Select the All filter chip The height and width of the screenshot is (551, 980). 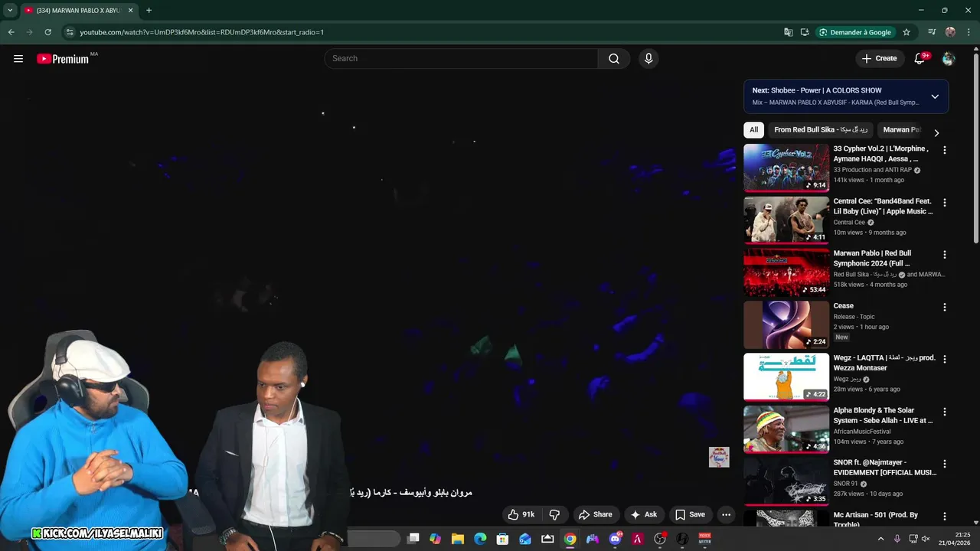(753, 130)
